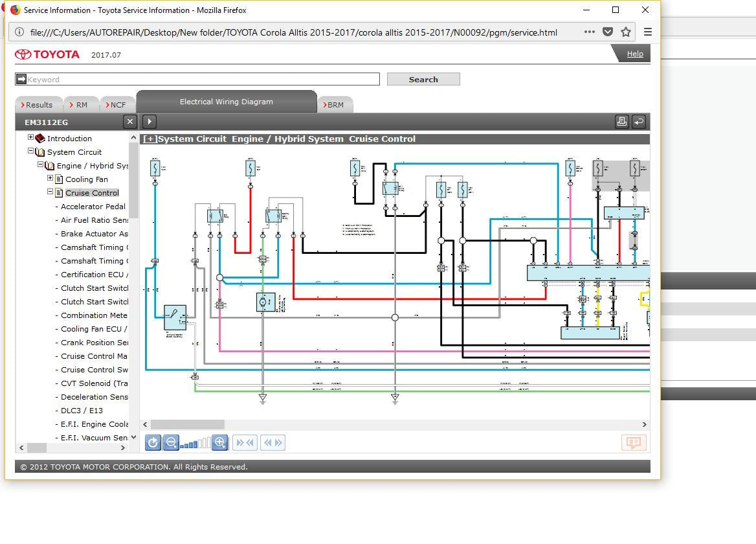Viewport: 756px width, 544px height.
Task: Click the zoom level bar indicator
Action: [x=195, y=443]
